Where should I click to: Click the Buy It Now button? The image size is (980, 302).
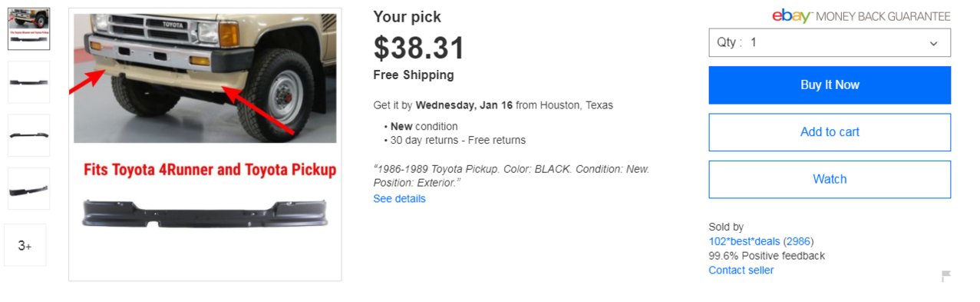click(x=830, y=85)
